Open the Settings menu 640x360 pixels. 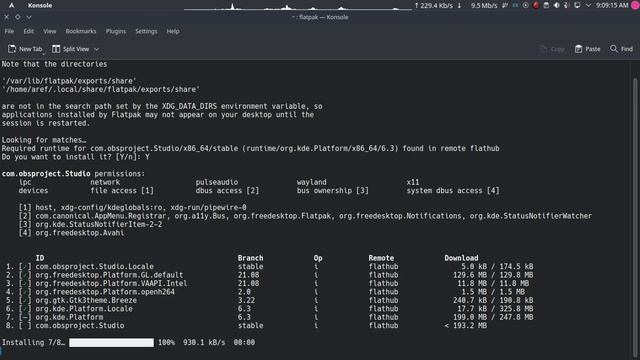[146, 31]
